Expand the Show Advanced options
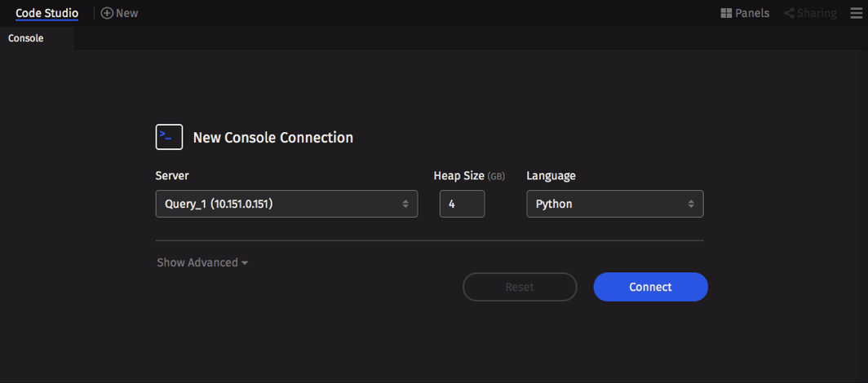This screenshot has width=868, height=383. pyautogui.click(x=202, y=262)
